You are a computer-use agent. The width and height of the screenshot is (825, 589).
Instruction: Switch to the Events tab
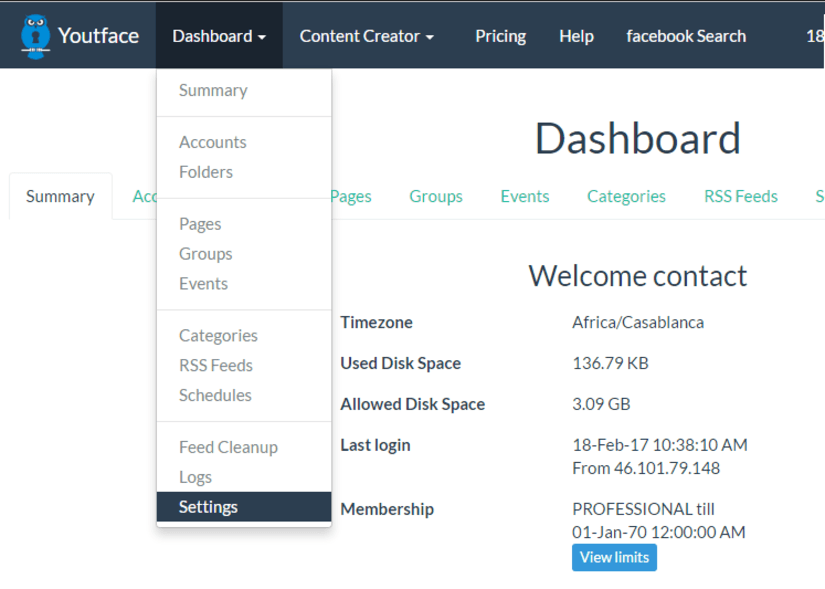525,196
